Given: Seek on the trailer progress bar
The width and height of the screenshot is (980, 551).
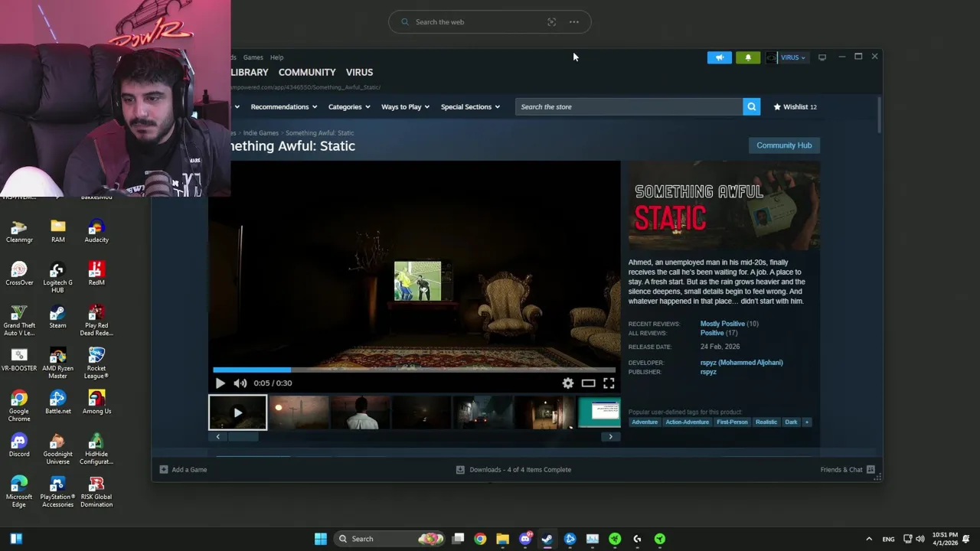Looking at the screenshot, I should pyautogui.click(x=413, y=370).
